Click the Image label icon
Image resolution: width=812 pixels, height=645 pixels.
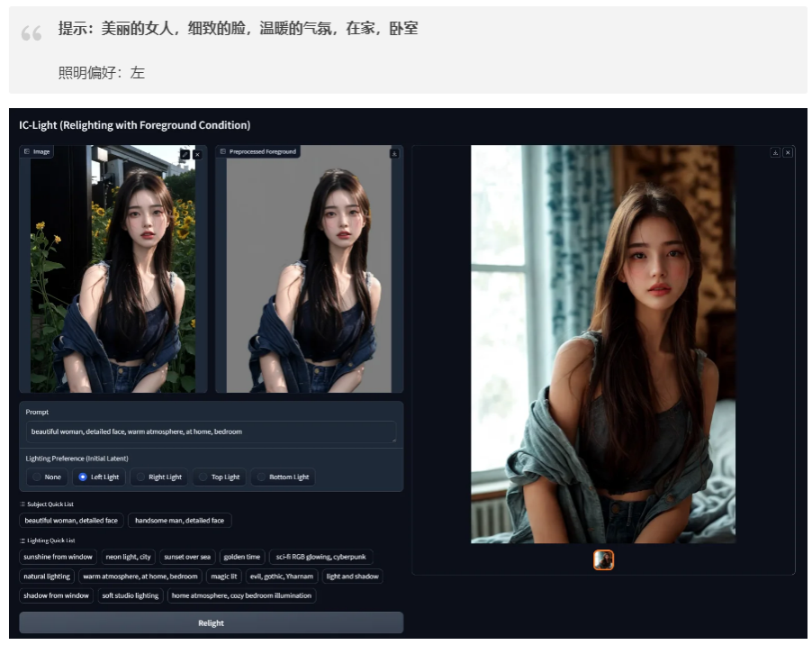coord(27,151)
